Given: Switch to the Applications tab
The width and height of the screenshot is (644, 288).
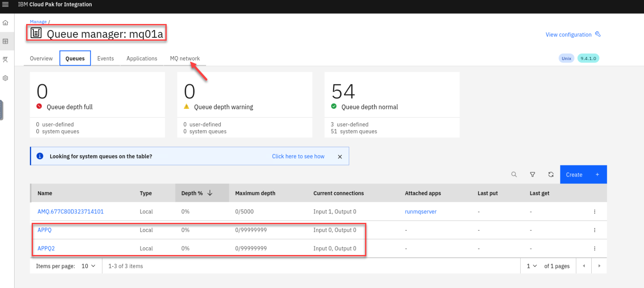Looking at the screenshot, I should (142, 59).
